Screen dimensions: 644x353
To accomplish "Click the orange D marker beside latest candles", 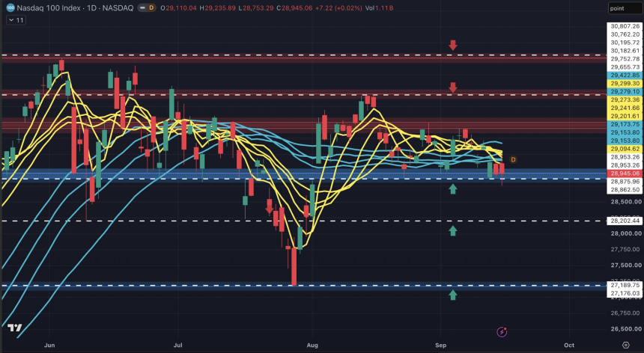I will [513, 159].
